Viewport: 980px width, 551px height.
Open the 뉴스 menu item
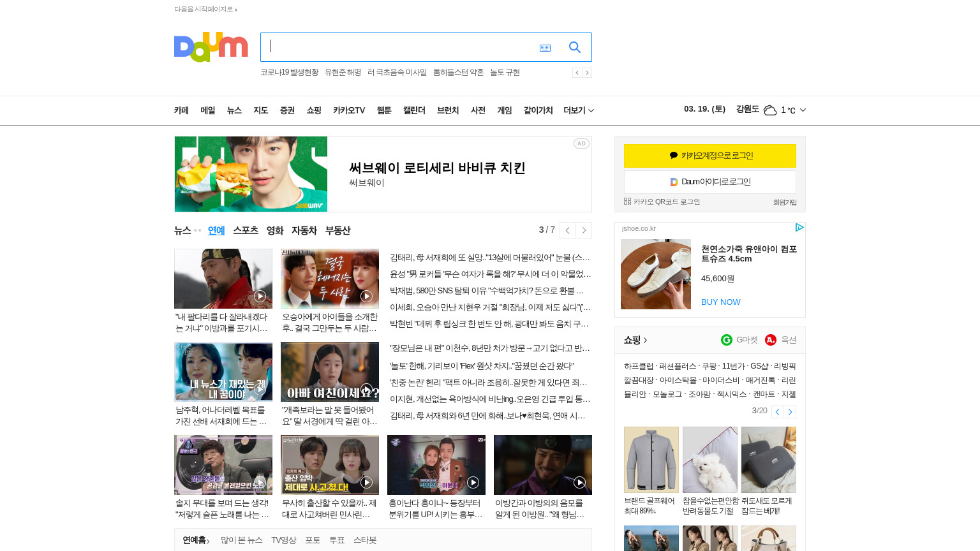(234, 110)
